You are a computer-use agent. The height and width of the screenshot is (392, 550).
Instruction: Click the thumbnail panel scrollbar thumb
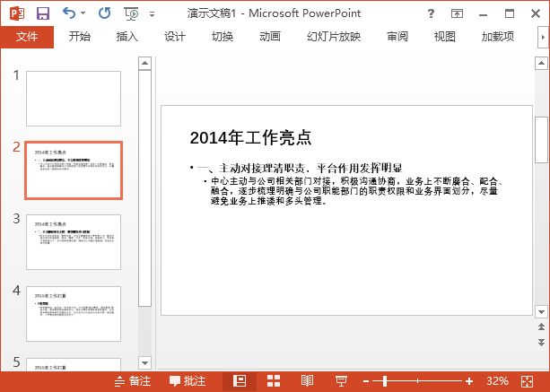click(144, 188)
